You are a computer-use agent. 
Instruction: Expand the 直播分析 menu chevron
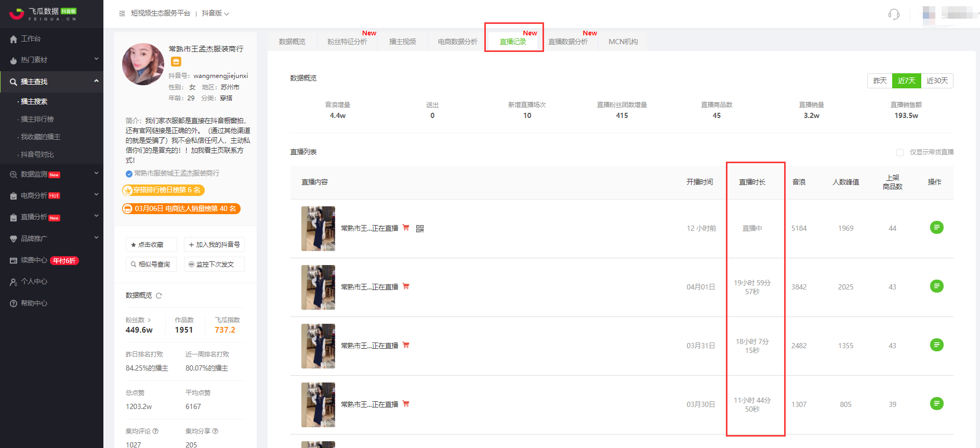tap(96, 216)
